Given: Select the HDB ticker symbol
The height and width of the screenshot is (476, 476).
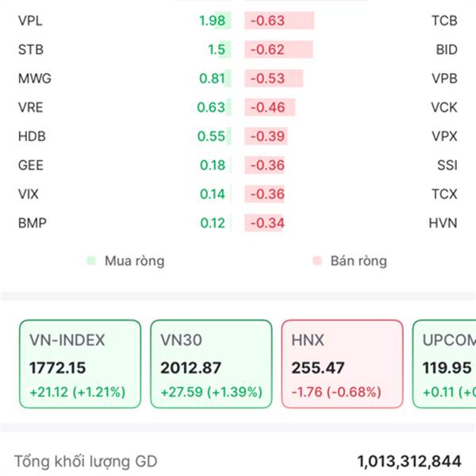Looking at the screenshot, I should (x=32, y=136).
